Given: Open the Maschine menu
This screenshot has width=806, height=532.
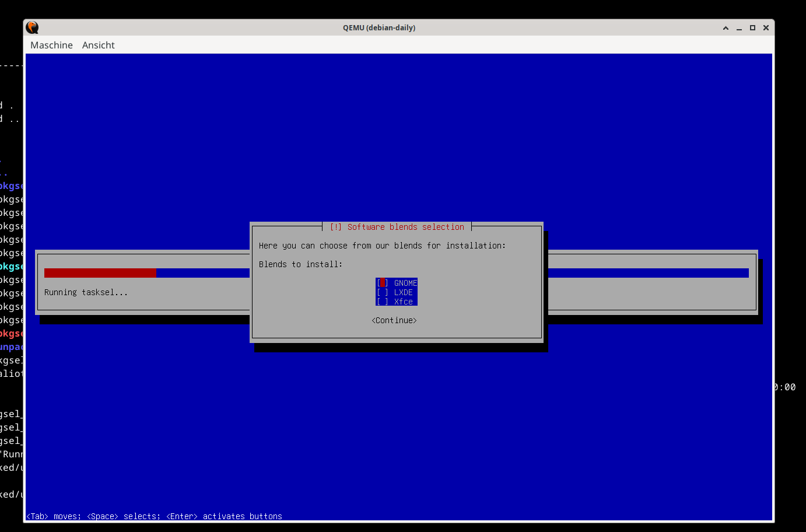Looking at the screenshot, I should pyautogui.click(x=51, y=45).
